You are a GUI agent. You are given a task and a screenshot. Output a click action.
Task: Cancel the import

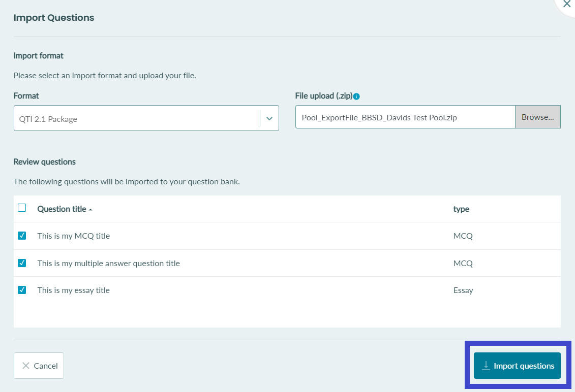(39, 366)
